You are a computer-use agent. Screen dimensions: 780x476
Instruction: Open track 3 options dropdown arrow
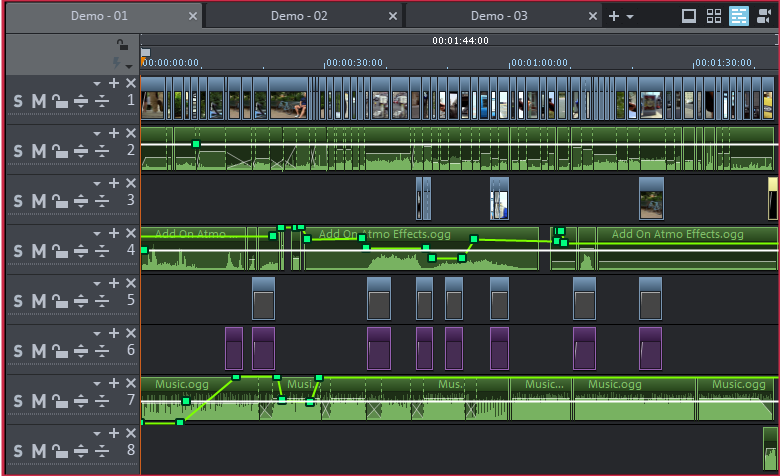(x=97, y=184)
